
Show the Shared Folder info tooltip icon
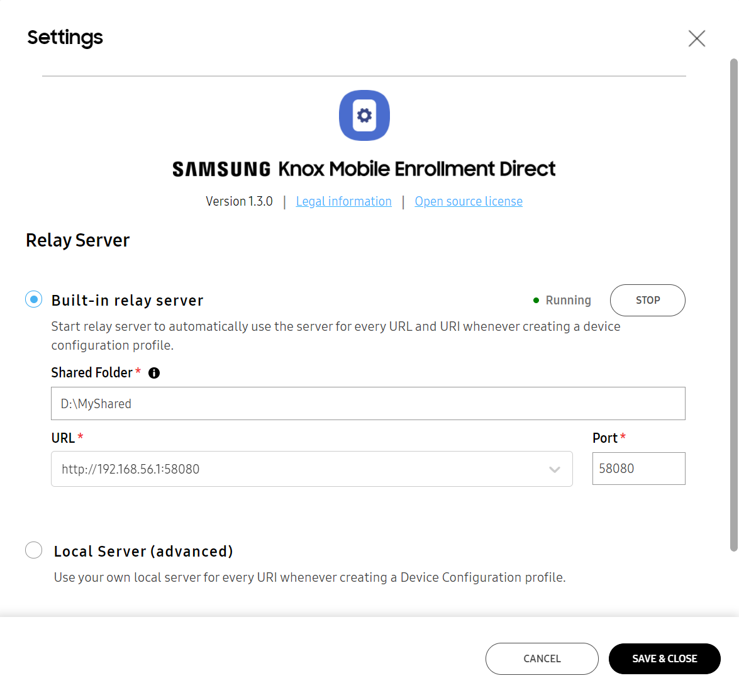(x=154, y=373)
